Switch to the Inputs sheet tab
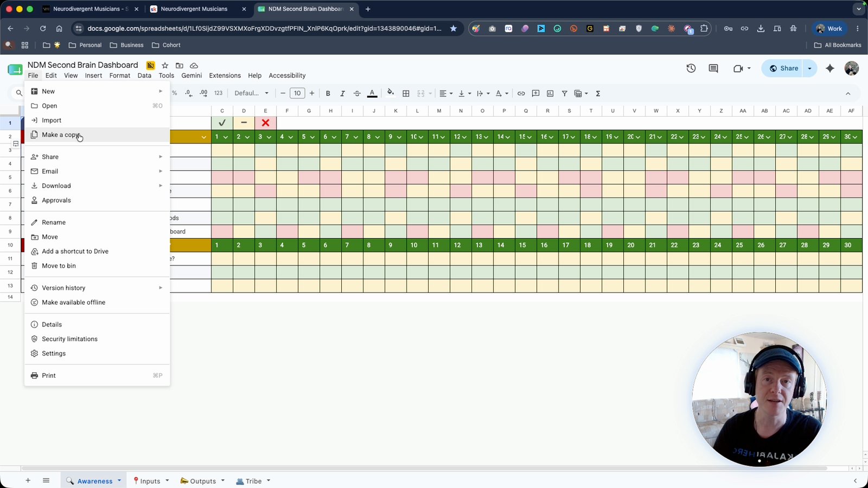The image size is (868, 488). (150, 481)
